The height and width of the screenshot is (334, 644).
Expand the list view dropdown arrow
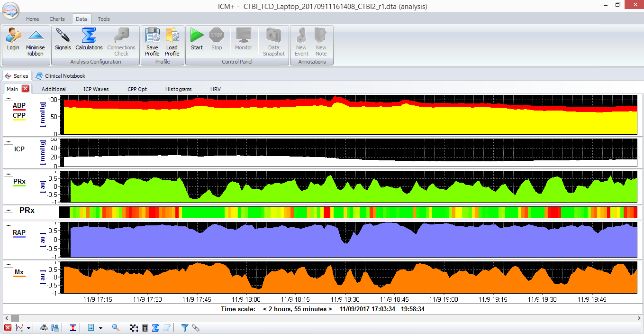click(100, 328)
